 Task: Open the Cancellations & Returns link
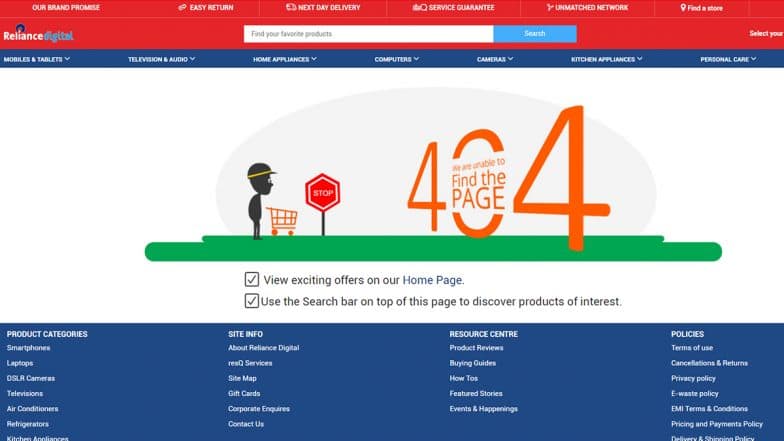(710, 363)
